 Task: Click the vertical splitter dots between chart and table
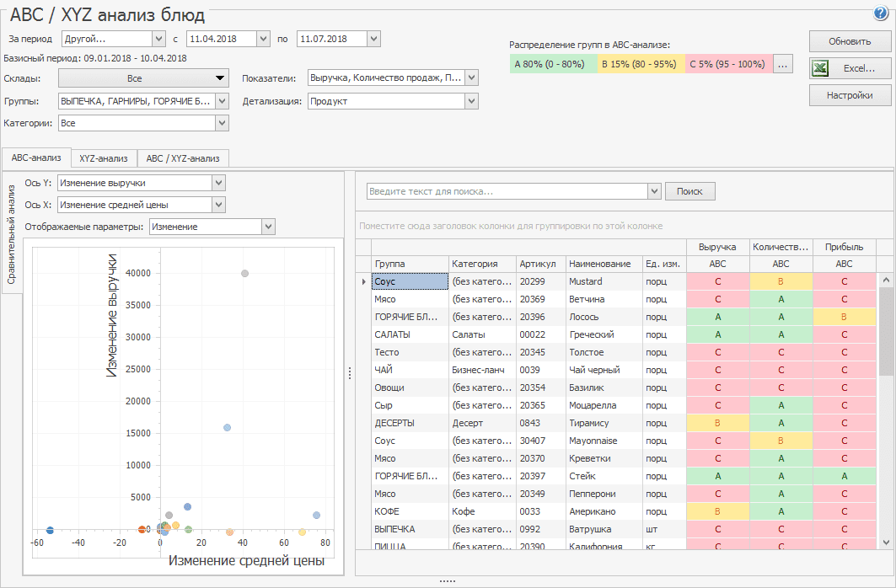tap(349, 372)
